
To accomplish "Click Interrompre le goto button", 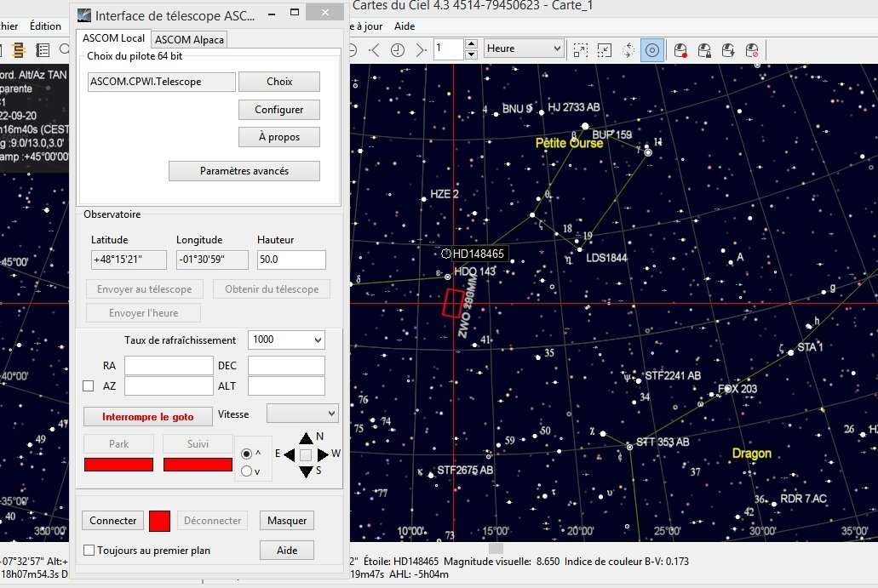I will point(148,417).
